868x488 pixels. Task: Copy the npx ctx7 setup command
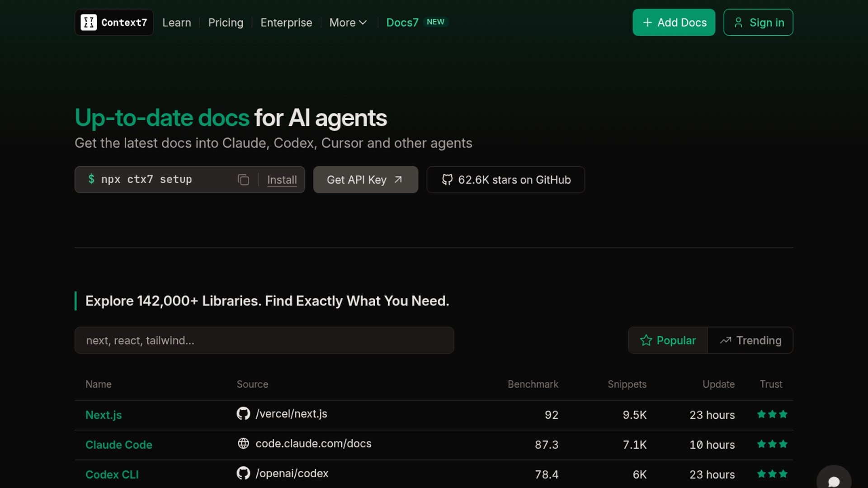tap(243, 180)
